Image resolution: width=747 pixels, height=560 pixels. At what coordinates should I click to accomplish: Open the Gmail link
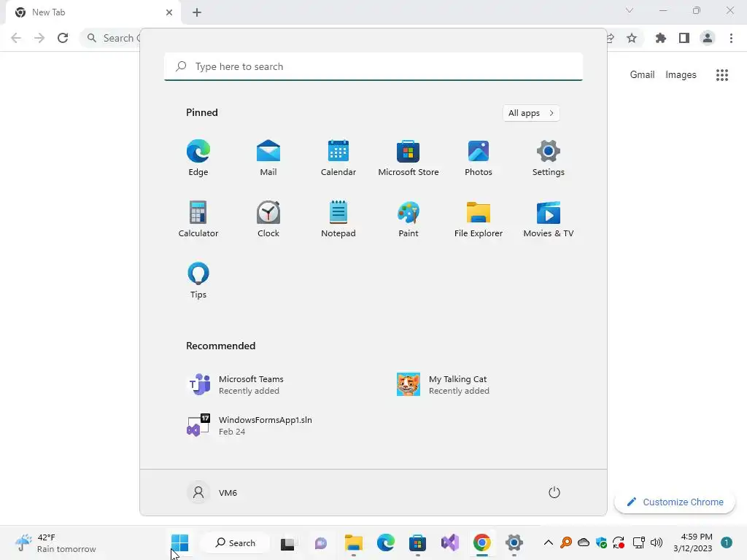(642, 75)
